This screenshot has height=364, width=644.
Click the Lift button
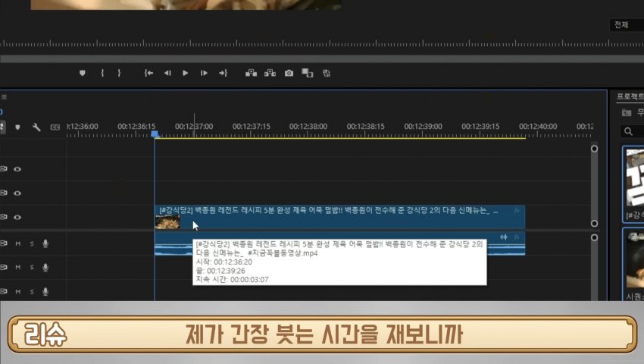pos(251,73)
